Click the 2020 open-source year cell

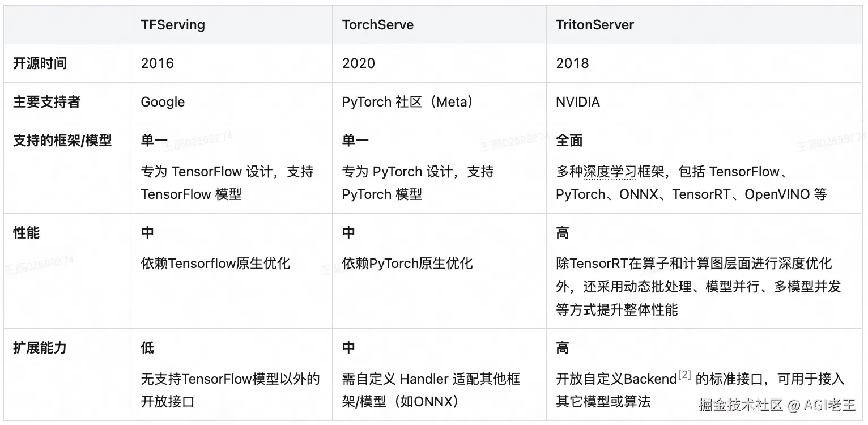point(358,63)
